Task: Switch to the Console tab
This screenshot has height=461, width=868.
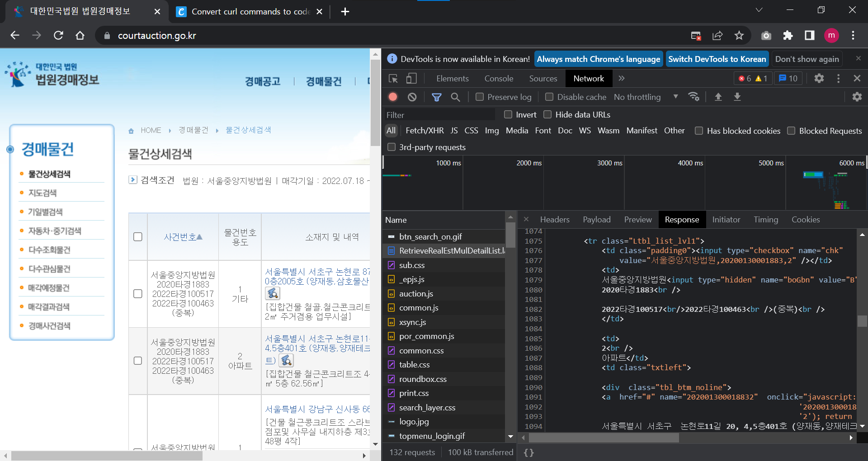Action: (x=499, y=78)
